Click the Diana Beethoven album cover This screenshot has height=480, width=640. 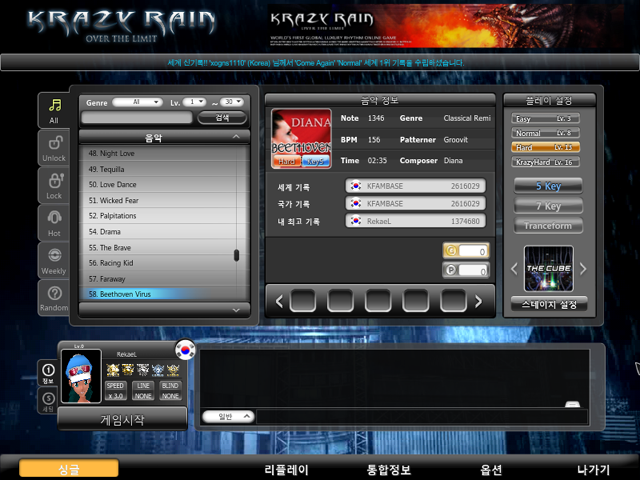(x=301, y=139)
